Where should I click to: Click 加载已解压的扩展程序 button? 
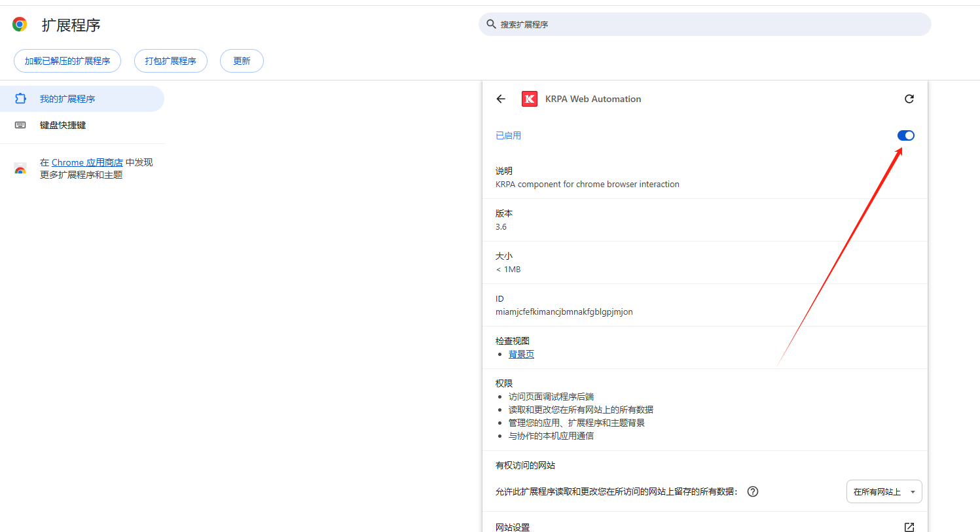(67, 61)
